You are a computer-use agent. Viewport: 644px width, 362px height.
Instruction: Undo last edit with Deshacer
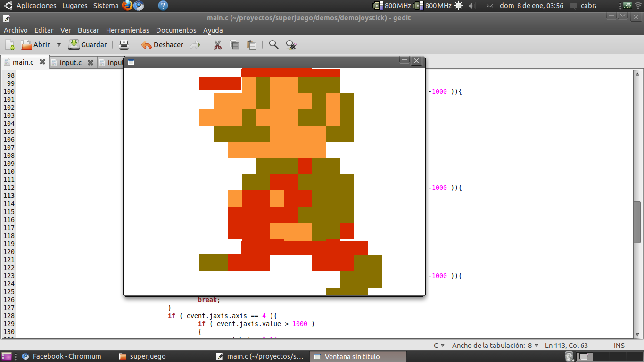(x=162, y=45)
